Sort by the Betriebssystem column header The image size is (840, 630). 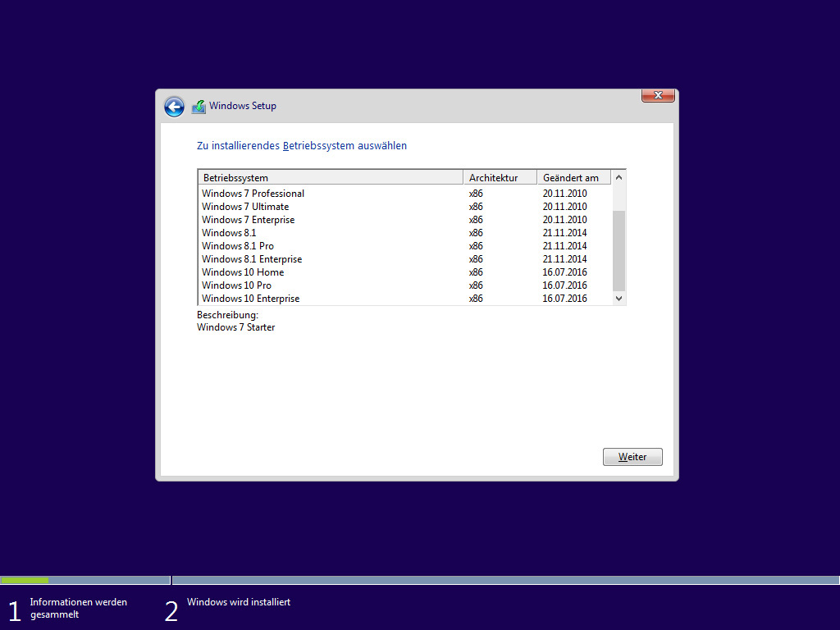[331, 177]
